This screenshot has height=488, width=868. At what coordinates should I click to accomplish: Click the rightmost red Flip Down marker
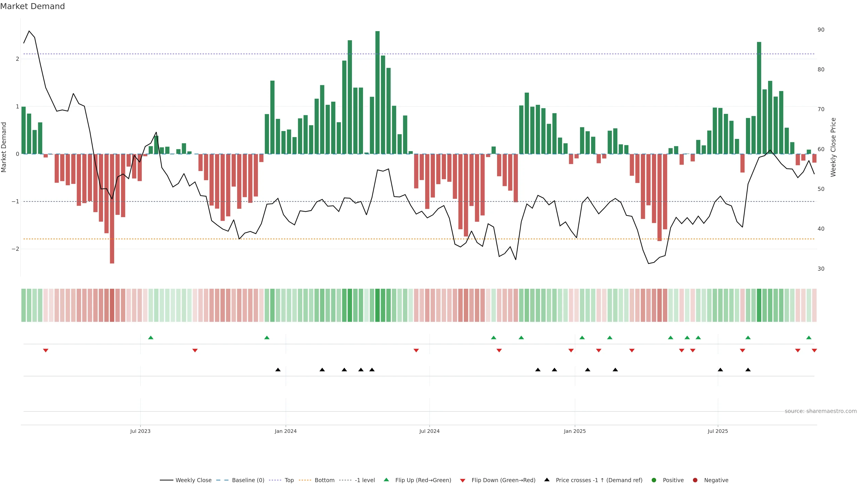pyautogui.click(x=814, y=351)
